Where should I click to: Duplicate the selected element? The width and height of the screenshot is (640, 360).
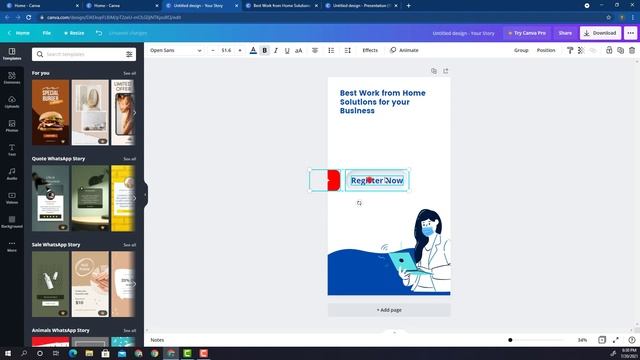(x=620, y=50)
